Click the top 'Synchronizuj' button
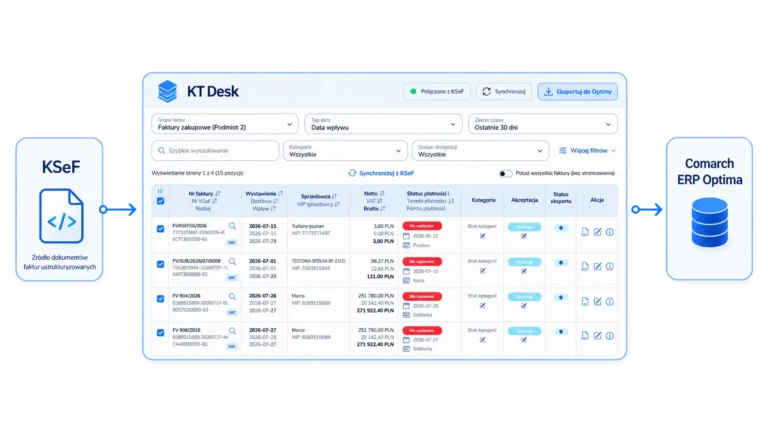This screenshot has width=768, height=432. point(504,92)
